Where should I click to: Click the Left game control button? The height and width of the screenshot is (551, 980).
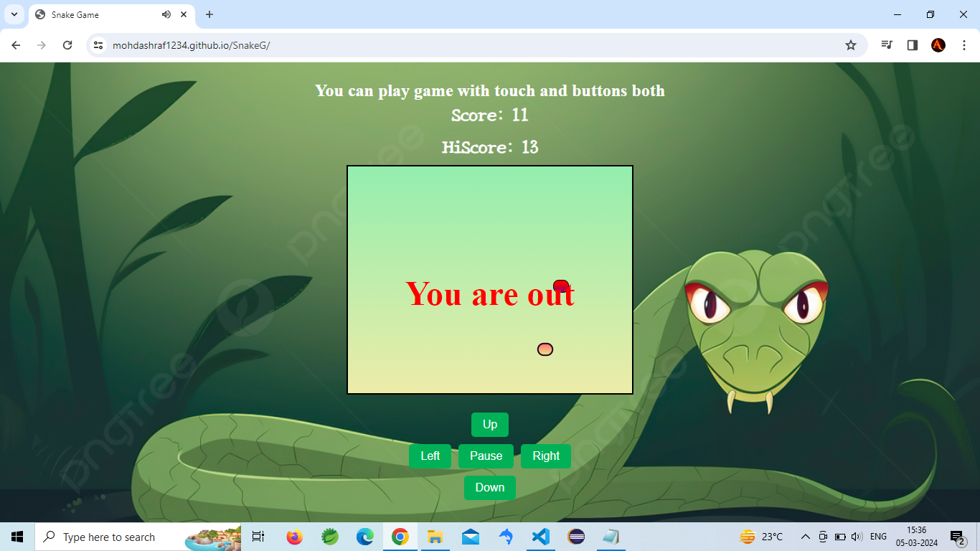(430, 456)
